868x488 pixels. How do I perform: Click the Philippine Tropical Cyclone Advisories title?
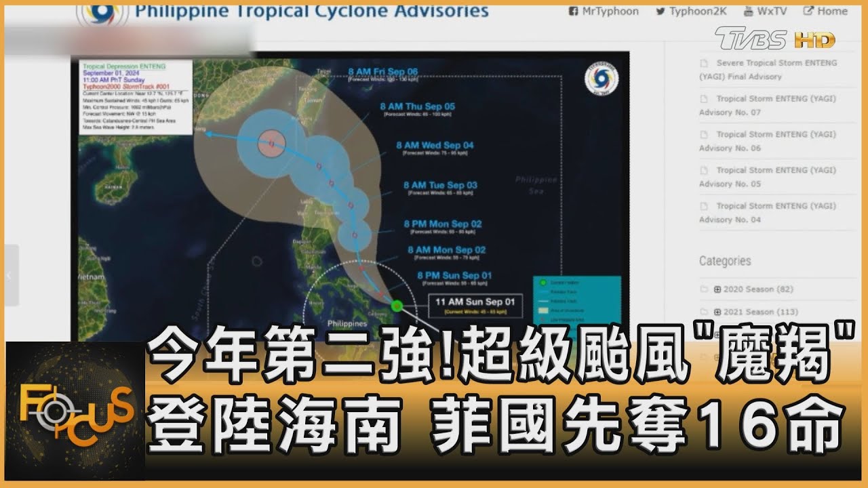pyautogui.click(x=311, y=12)
